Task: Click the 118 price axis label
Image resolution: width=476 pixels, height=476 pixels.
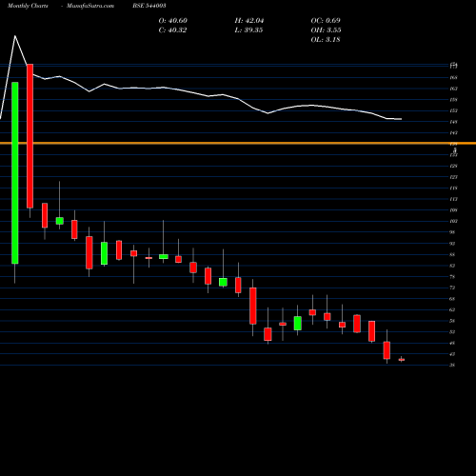Action: [x=453, y=188]
